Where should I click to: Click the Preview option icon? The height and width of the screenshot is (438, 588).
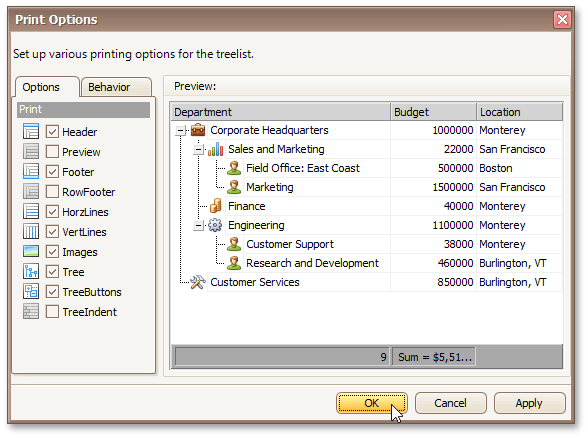(31, 152)
